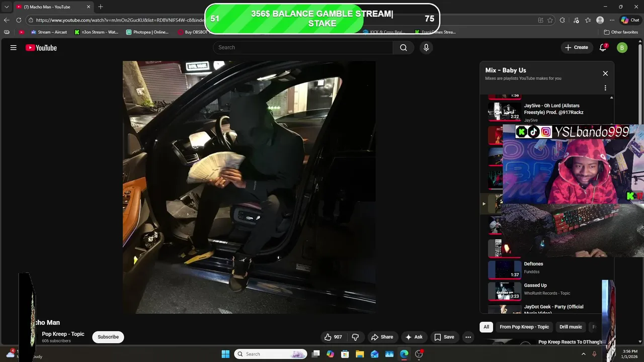Open the Ask AI button

[414, 337]
